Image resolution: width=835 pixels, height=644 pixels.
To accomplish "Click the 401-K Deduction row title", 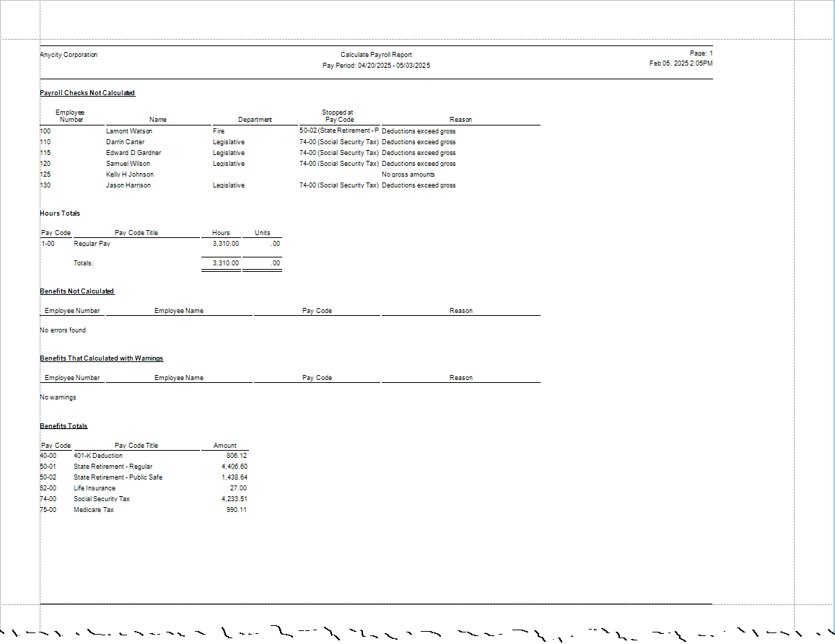I will pyautogui.click(x=98, y=456).
